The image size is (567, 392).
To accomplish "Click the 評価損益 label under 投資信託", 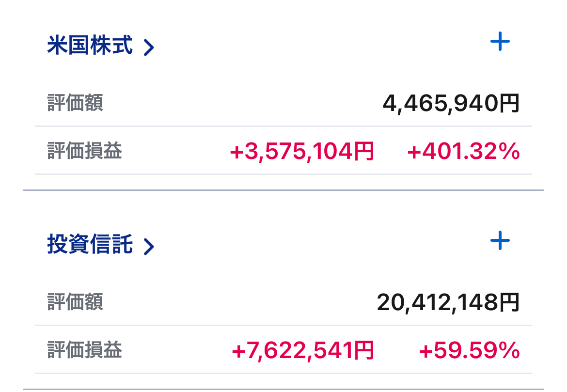I will point(85,350).
